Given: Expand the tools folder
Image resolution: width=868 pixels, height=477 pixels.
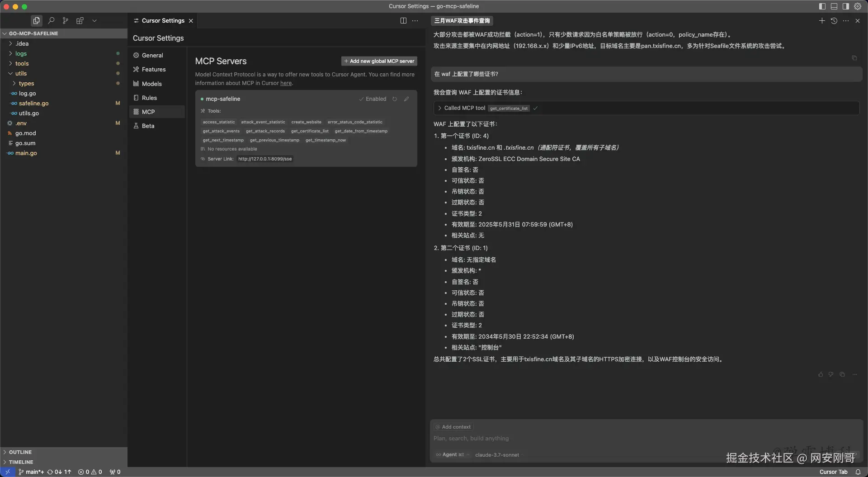Looking at the screenshot, I should click(64, 63).
